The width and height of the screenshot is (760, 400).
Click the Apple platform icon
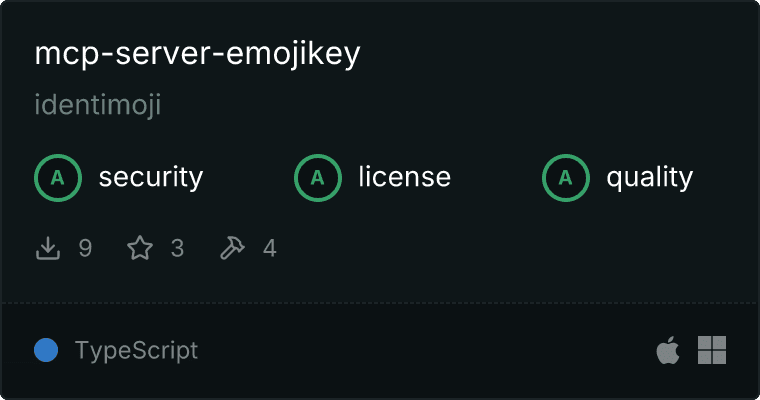click(668, 350)
